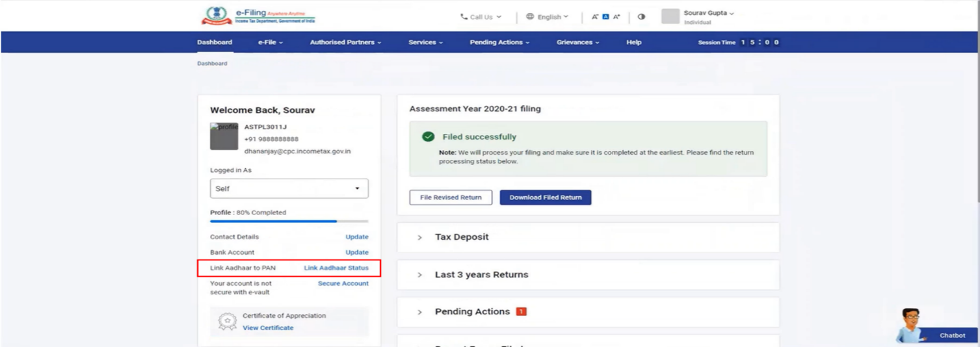Click the profile photo thumbnail
Screen dimensions: 980x347
click(224, 136)
